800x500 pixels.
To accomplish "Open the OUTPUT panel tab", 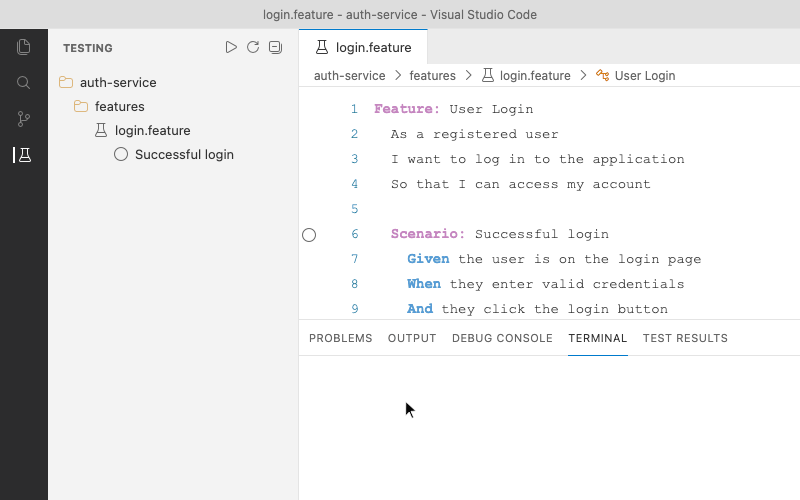I will [412, 338].
